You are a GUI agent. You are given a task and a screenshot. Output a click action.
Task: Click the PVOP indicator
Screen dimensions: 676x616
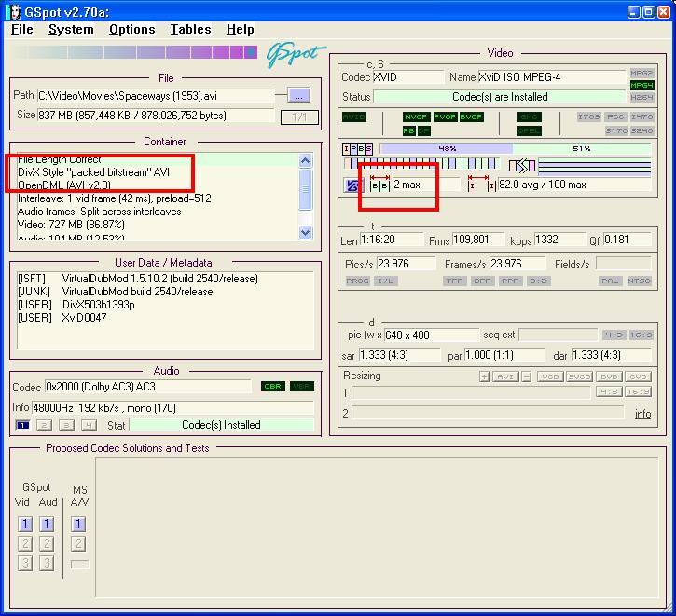tap(445, 116)
